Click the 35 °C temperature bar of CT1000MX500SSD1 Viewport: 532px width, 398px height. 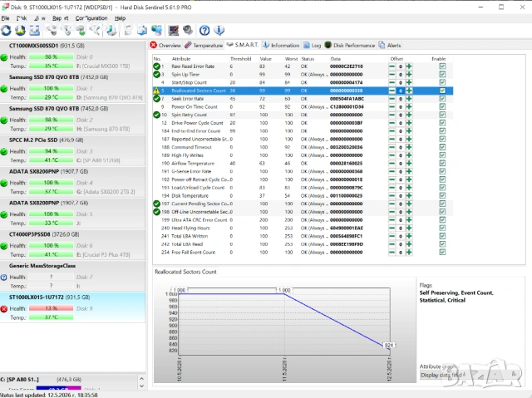[51, 66]
